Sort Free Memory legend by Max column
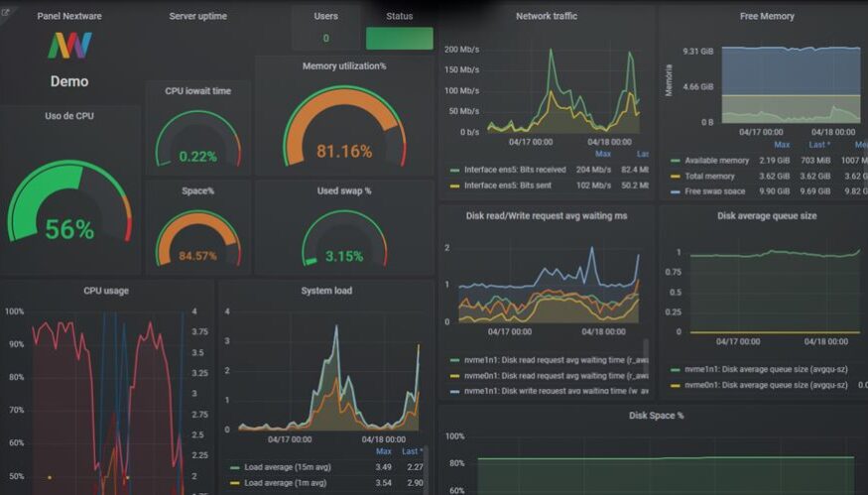Screen dimensions: 868x495 782,145
